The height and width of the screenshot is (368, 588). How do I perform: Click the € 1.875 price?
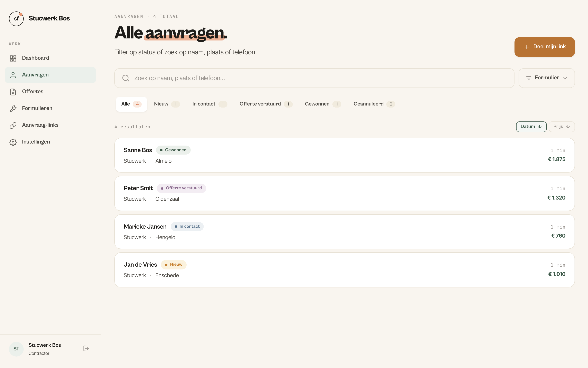[556, 159]
